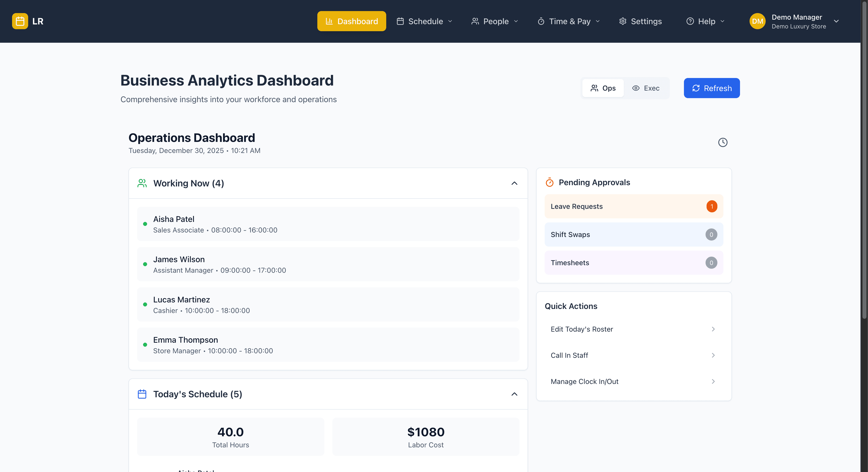This screenshot has width=868, height=472.
Task: Select the Ops view toggle
Action: (603, 88)
